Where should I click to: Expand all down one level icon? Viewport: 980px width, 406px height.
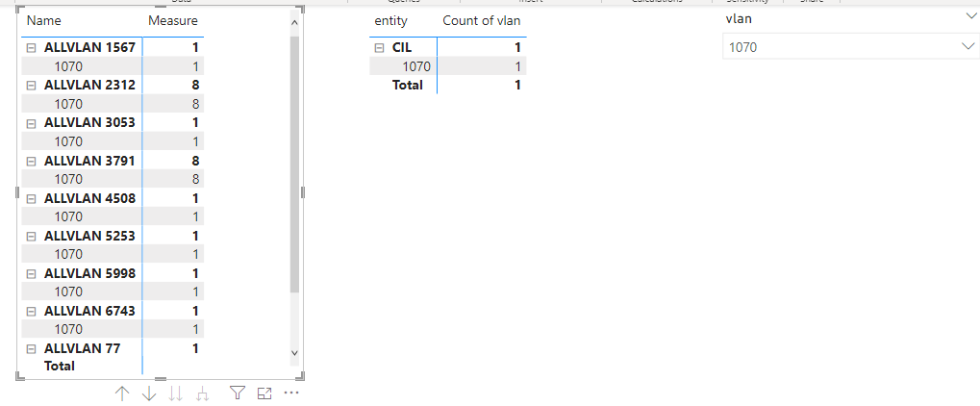tap(202, 393)
